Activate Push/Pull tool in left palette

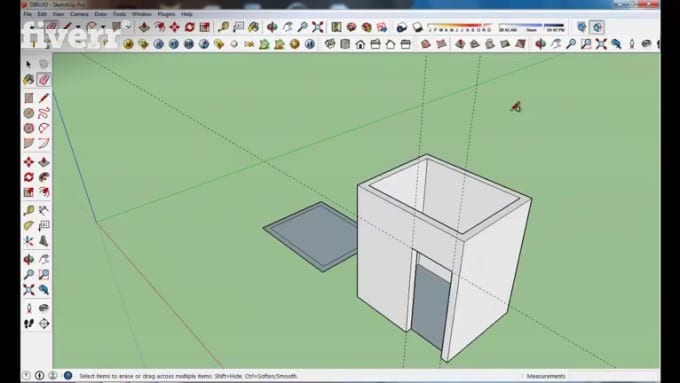point(43,162)
